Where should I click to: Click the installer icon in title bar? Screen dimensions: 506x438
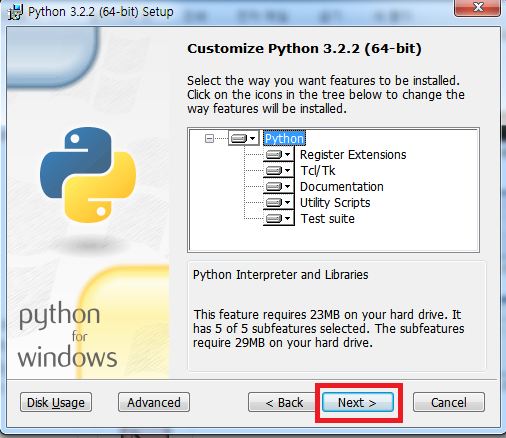tap(15, 12)
